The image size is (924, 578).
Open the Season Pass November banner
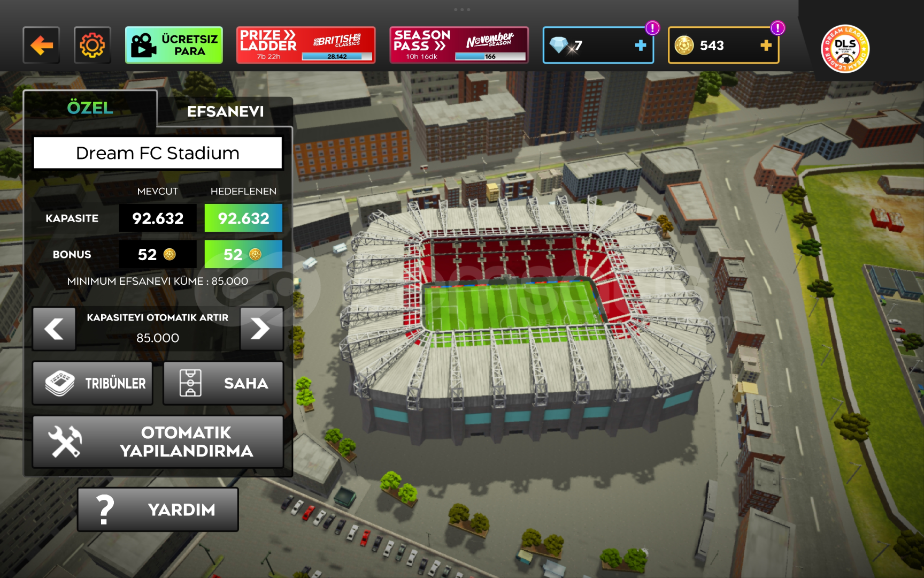click(x=459, y=45)
